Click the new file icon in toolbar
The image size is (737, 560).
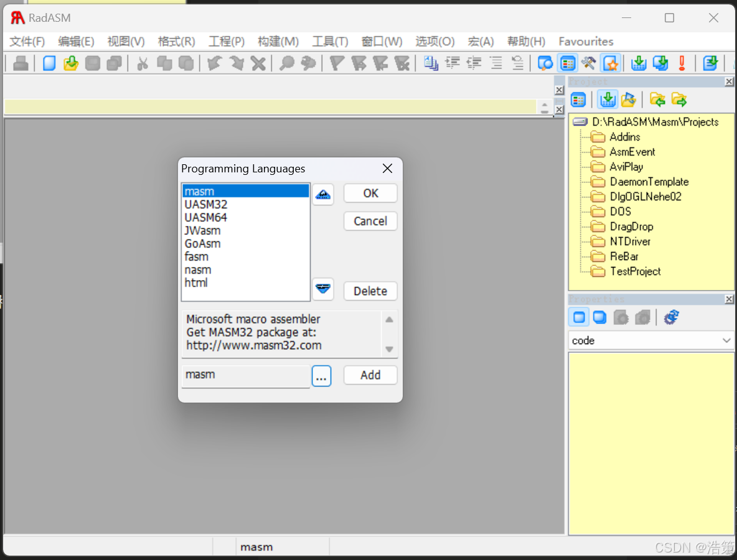tap(49, 63)
